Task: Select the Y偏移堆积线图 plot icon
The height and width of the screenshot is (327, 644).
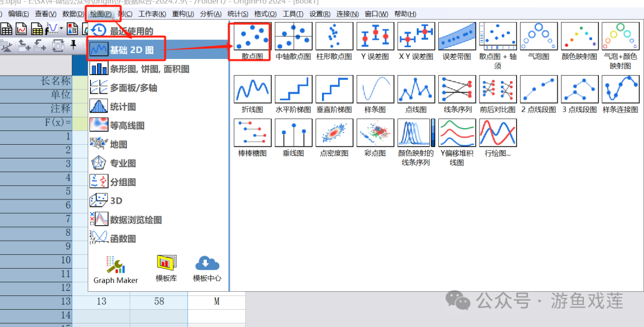Action: tap(457, 133)
